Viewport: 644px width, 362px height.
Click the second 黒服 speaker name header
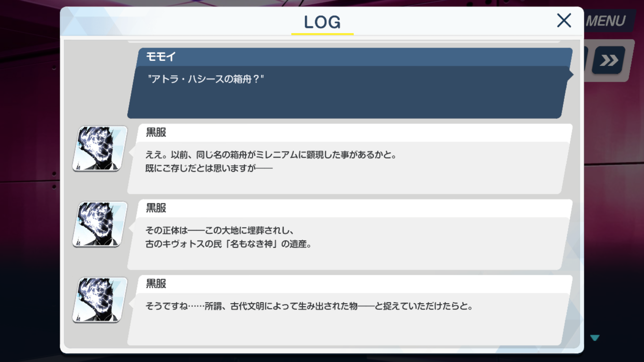tap(156, 208)
